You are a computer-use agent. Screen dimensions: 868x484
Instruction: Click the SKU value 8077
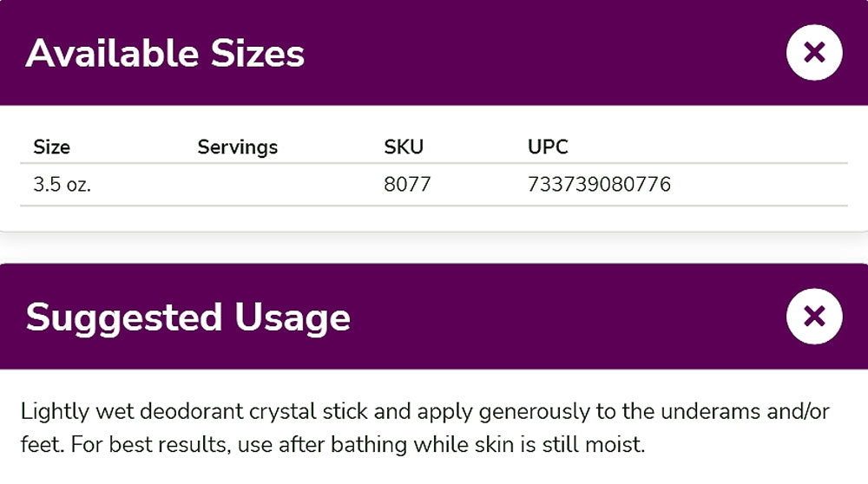click(407, 185)
